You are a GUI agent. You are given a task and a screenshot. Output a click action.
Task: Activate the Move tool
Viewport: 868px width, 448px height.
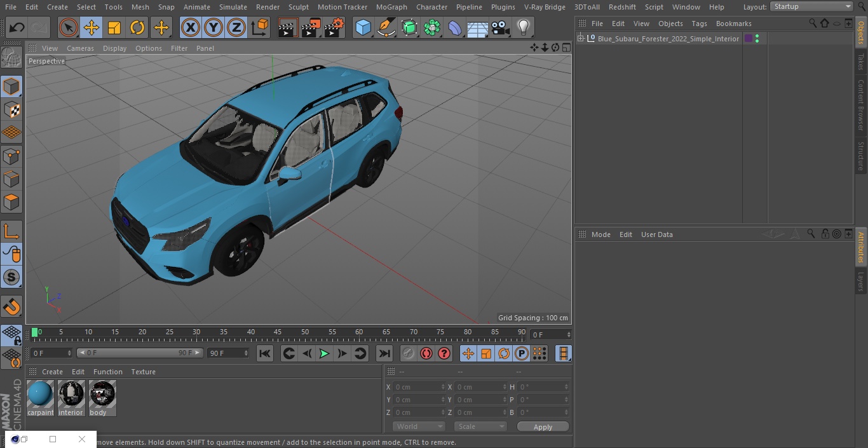point(92,27)
